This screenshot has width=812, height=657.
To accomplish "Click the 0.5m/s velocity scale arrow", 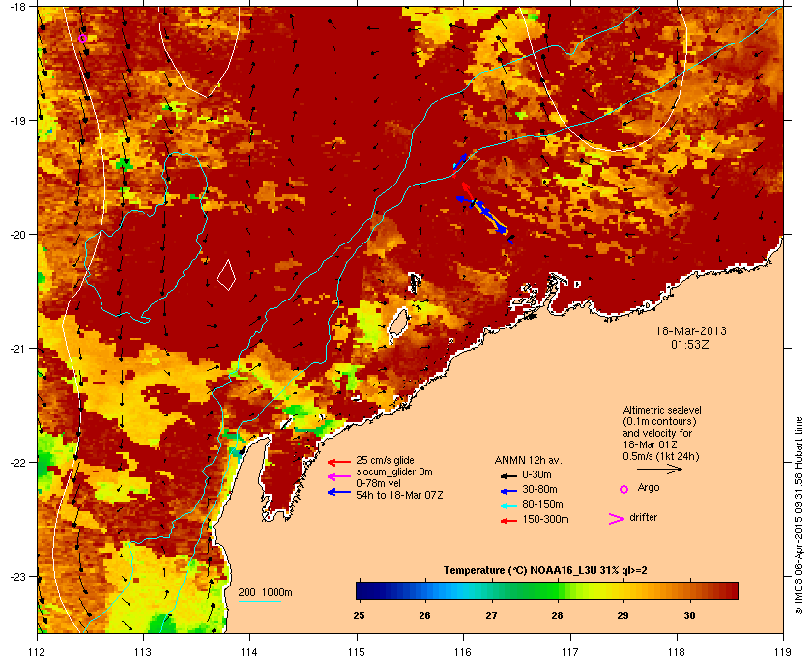I will (x=659, y=470).
